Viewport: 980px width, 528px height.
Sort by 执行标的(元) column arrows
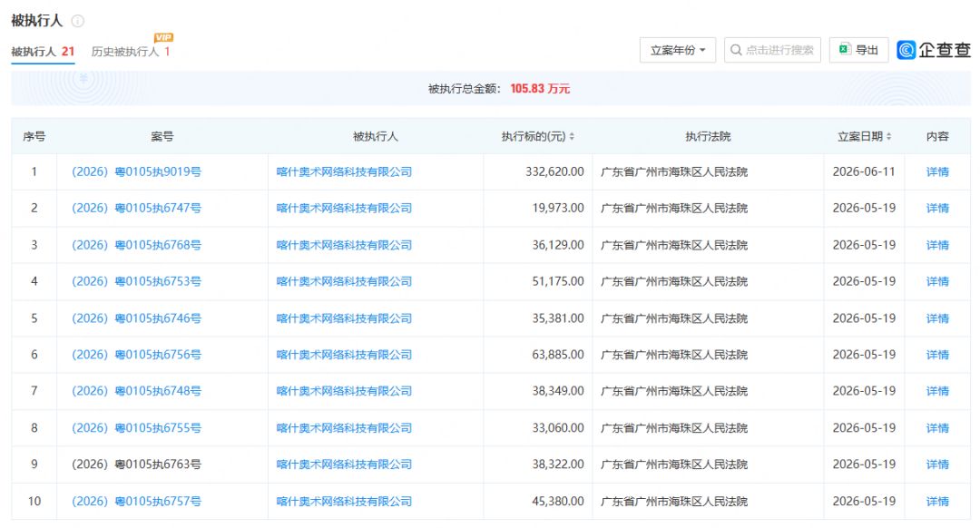(x=572, y=136)
